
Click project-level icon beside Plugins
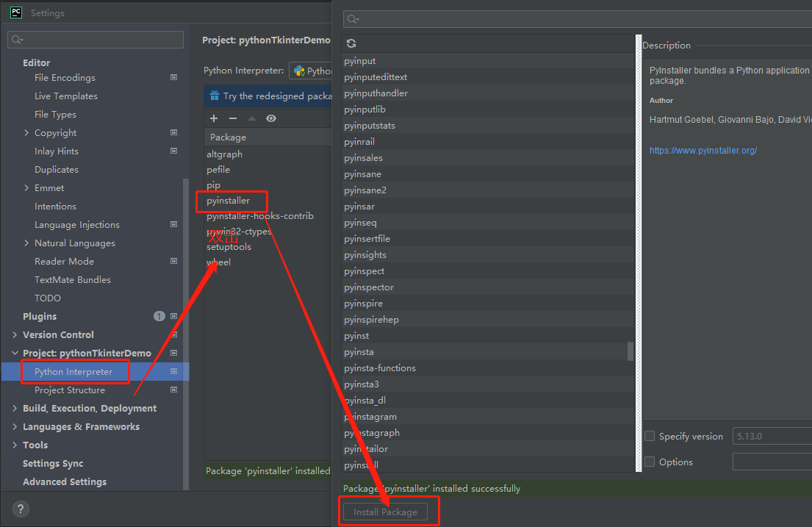174,316
